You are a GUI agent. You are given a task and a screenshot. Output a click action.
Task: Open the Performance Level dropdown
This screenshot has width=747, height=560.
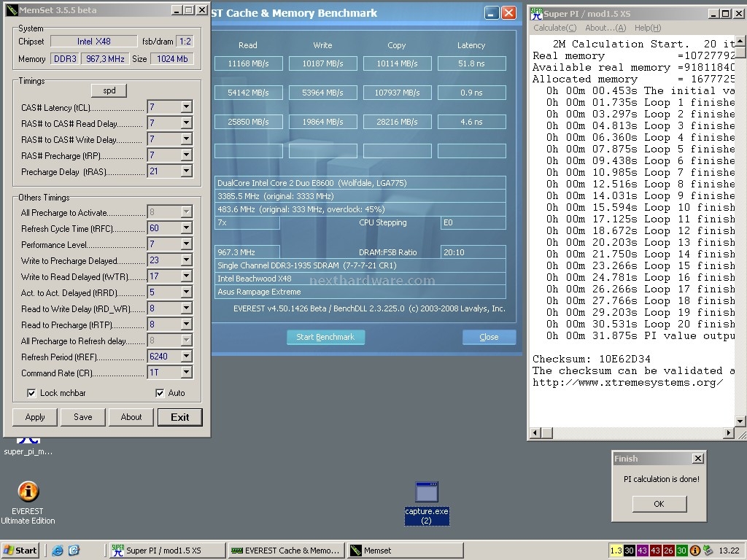coord(186,244)
